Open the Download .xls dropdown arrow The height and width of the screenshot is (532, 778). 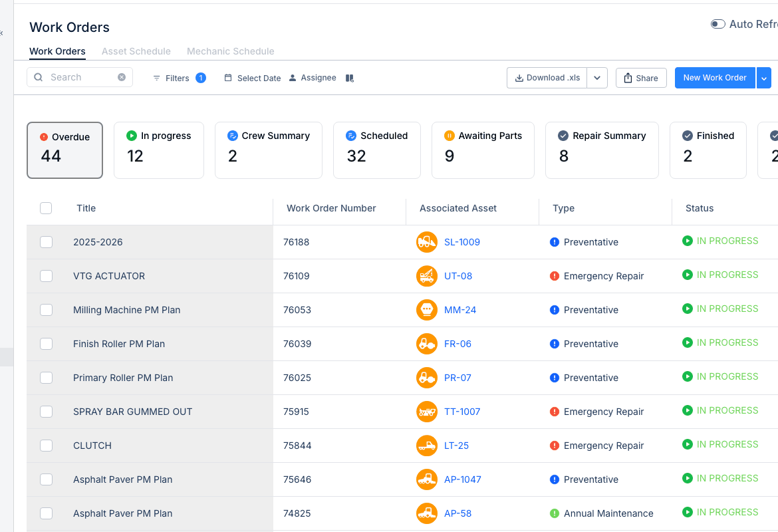[x=596, y=78]
